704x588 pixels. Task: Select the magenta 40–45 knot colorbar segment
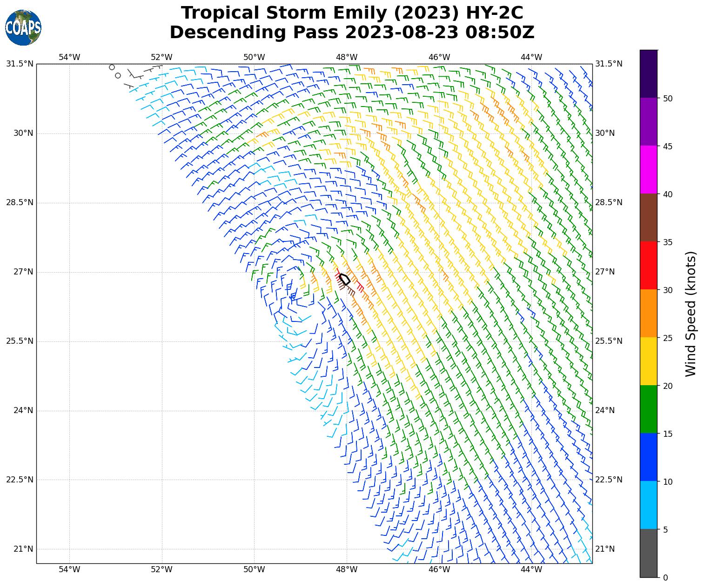649,169
